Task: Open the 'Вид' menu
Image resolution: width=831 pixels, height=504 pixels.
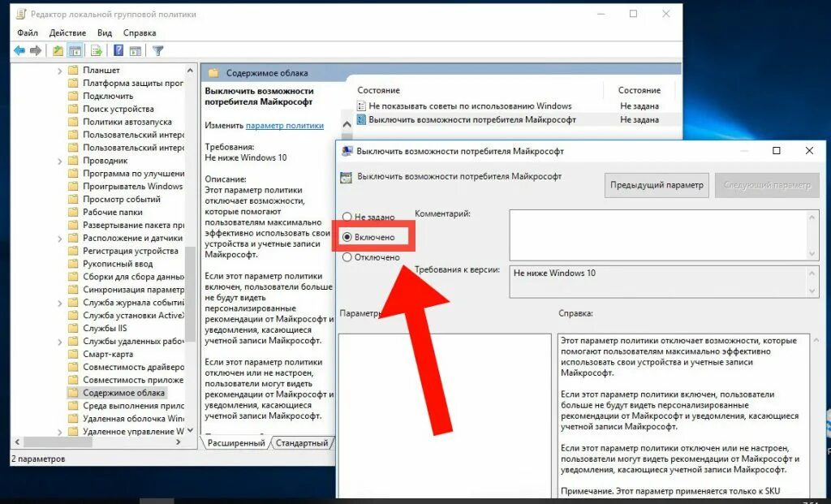Action: 105,32
